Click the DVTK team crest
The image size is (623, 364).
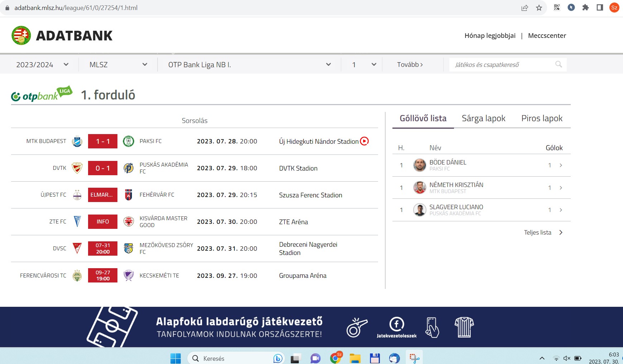tap(77, 168)
